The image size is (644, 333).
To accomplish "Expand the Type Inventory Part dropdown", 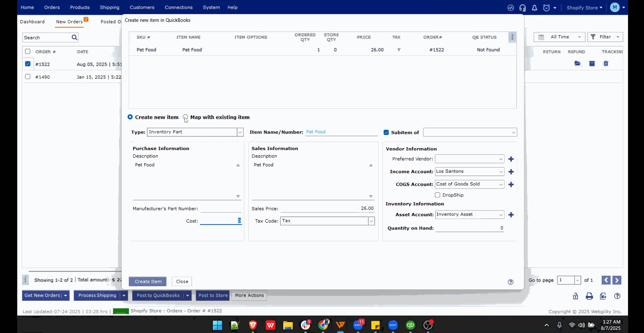I will pyautogui.click(x=240, y=132).
